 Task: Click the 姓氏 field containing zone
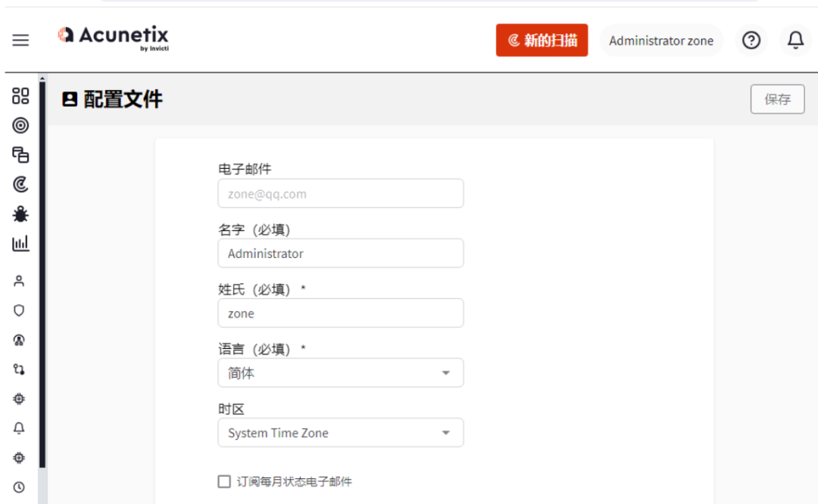[x=341, y=313]
